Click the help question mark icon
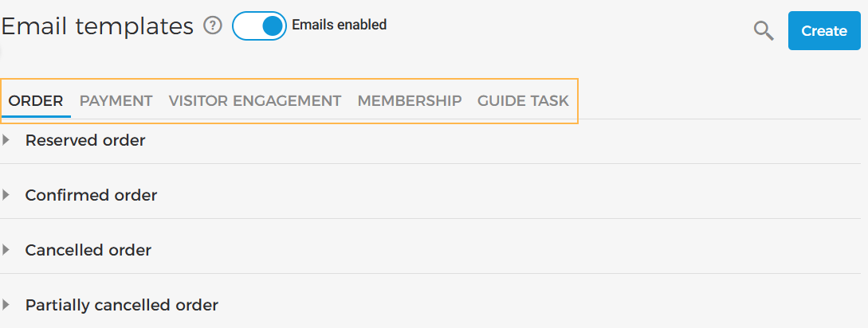868x328 pixels. tap(212, 25)
